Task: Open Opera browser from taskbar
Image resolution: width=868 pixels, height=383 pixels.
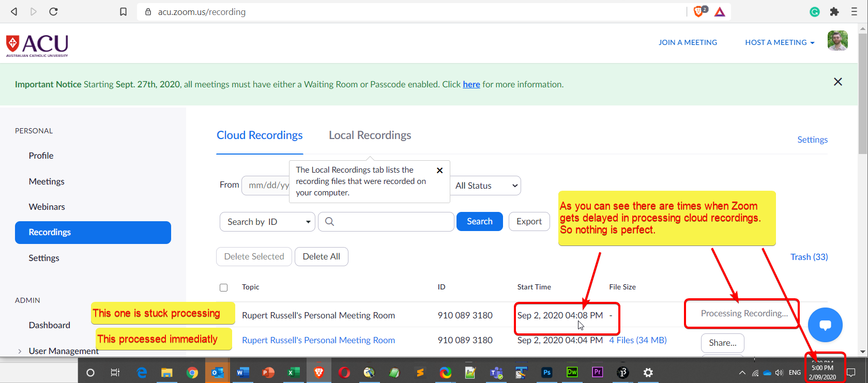Action: coord(344,372)
